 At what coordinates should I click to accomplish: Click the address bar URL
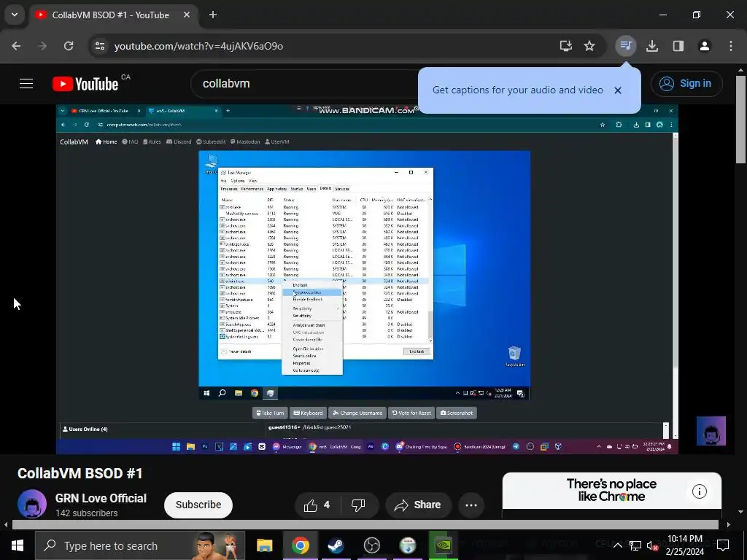coord(198,46)
